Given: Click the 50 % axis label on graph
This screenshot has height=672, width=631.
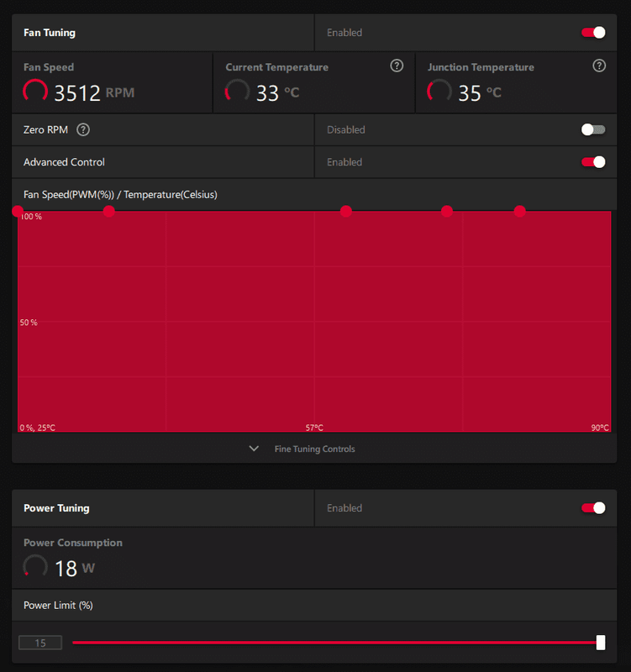Looking at the screenshot, I should [x=29, y=323].
